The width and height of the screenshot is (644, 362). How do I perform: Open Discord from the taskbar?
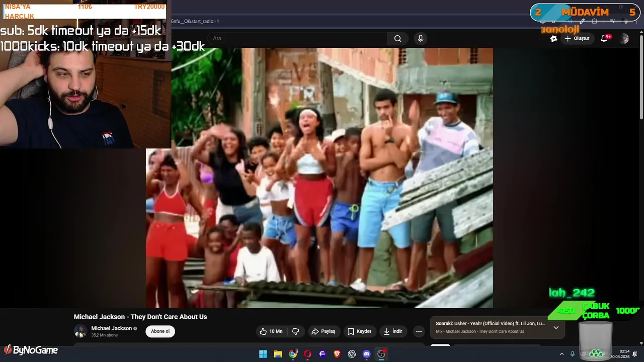366,354
